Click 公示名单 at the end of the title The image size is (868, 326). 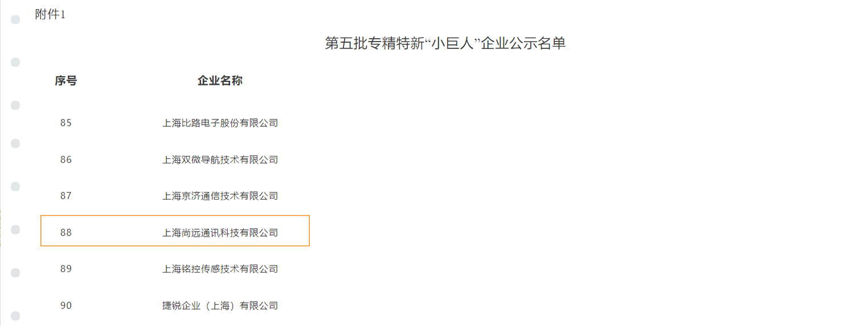point(538,43)
